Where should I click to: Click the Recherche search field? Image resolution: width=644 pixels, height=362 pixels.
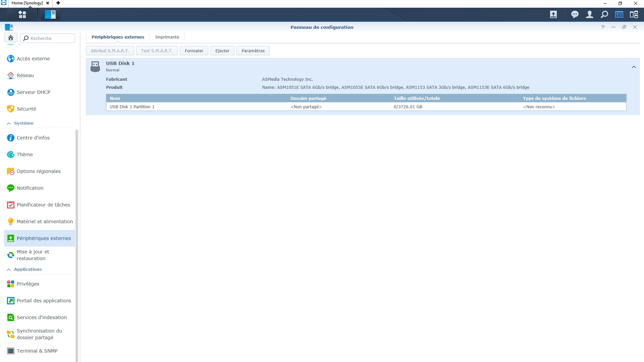(x=50, y=38)
